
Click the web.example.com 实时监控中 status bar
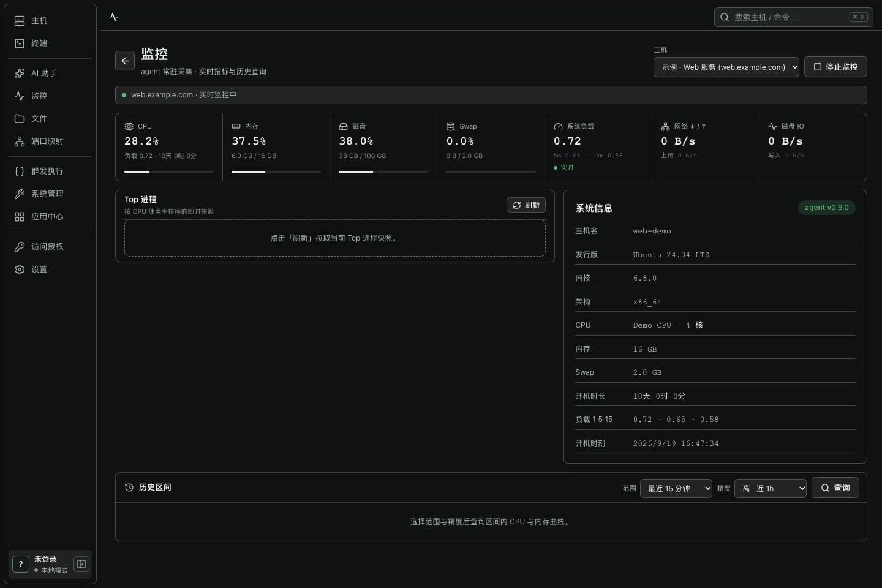[x=491, y=95]
